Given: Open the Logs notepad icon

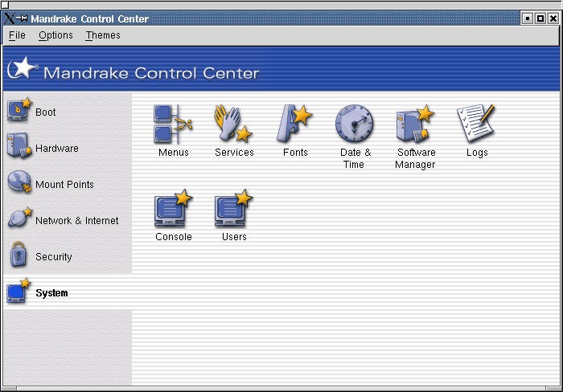Looking at the screenshot, I should tap(476, 123).
